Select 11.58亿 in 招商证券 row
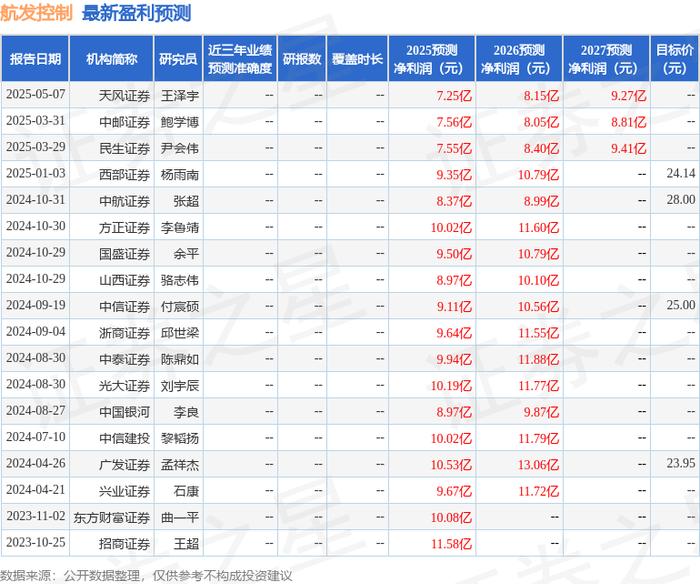Viewport: 700px width, 584px height. coord(451,544)
